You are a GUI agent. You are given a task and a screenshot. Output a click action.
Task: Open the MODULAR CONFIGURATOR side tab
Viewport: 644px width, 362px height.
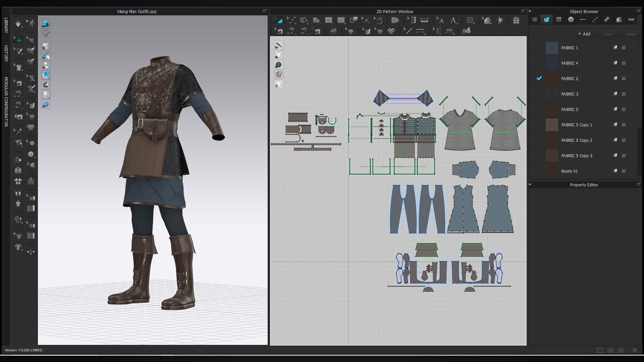point(6,102)
